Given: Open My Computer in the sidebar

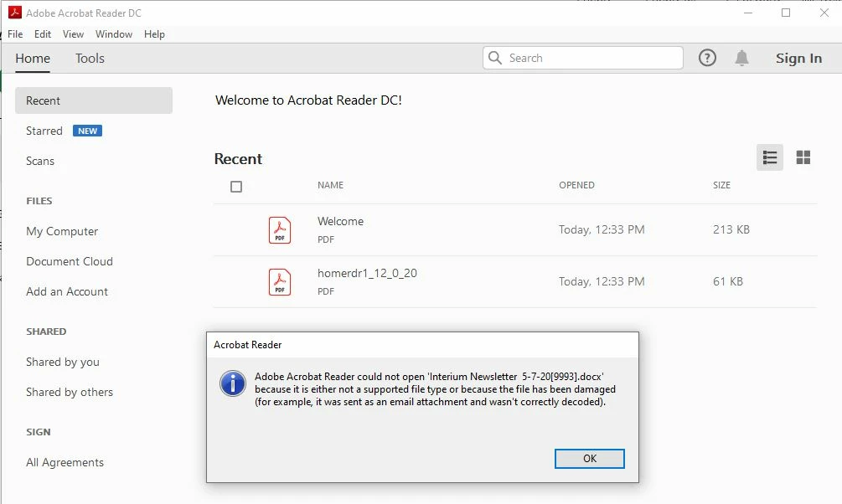Looking at the screenshot, I should click(62, 231).
